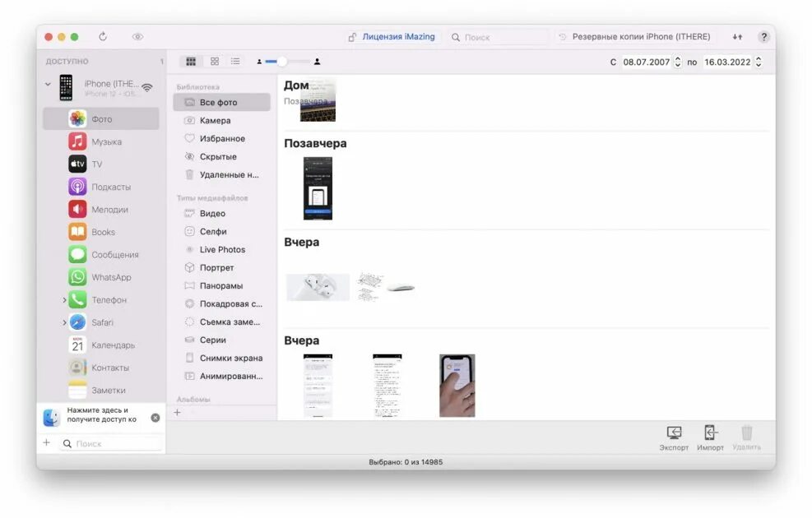This screenshot has height=518, width=812.
Task: Open the Safari section
Action: pos(101,322)
